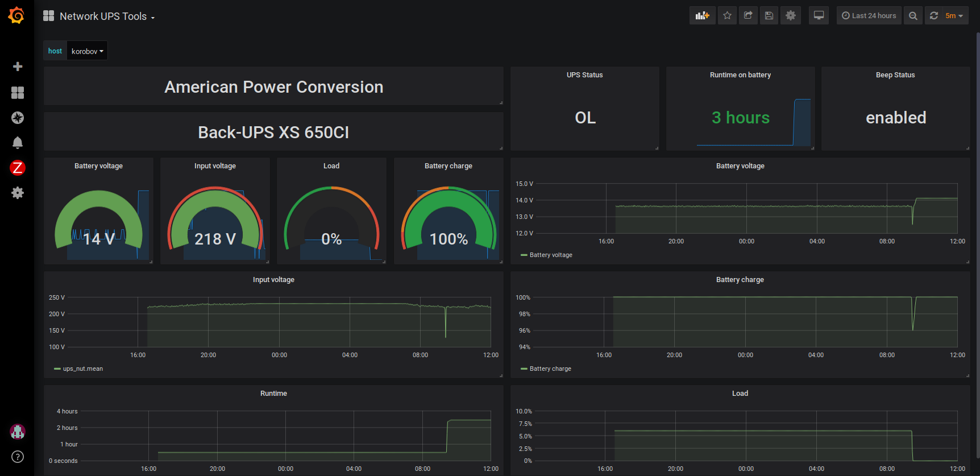
Task: Click the 100% battery charge gauge reading
Action: 449,239
